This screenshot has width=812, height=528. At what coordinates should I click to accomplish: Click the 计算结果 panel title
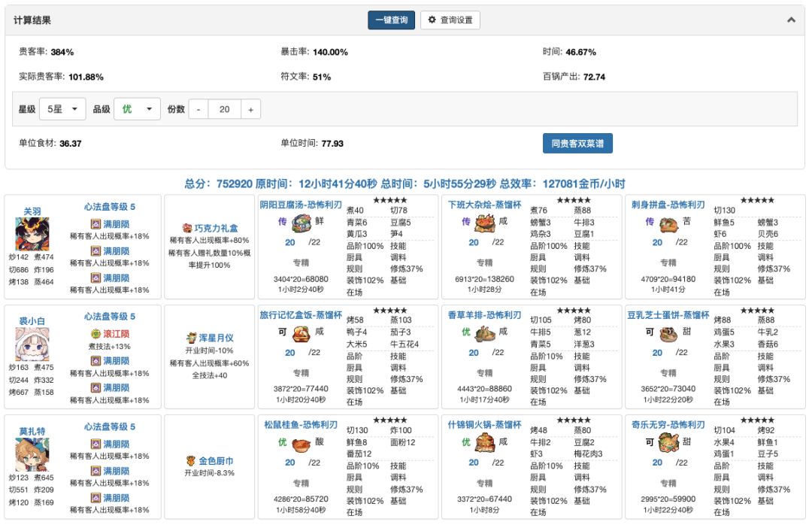click(x=32, y=20)
